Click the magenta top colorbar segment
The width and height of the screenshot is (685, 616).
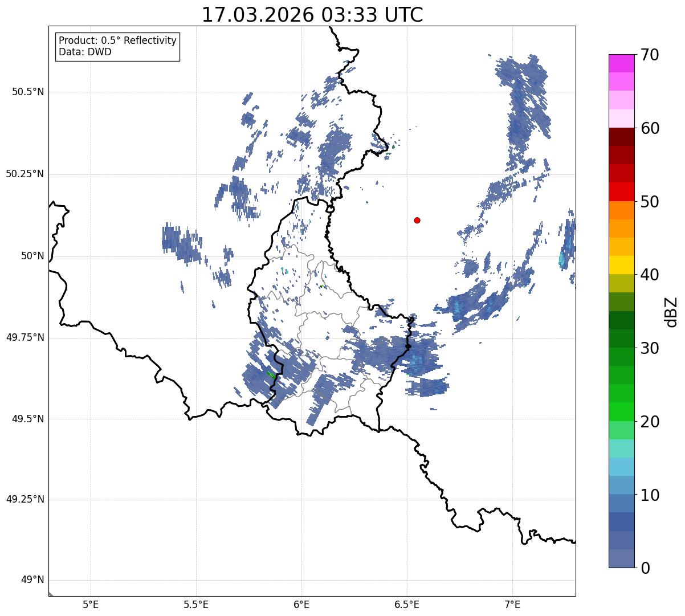pos(622,63)
